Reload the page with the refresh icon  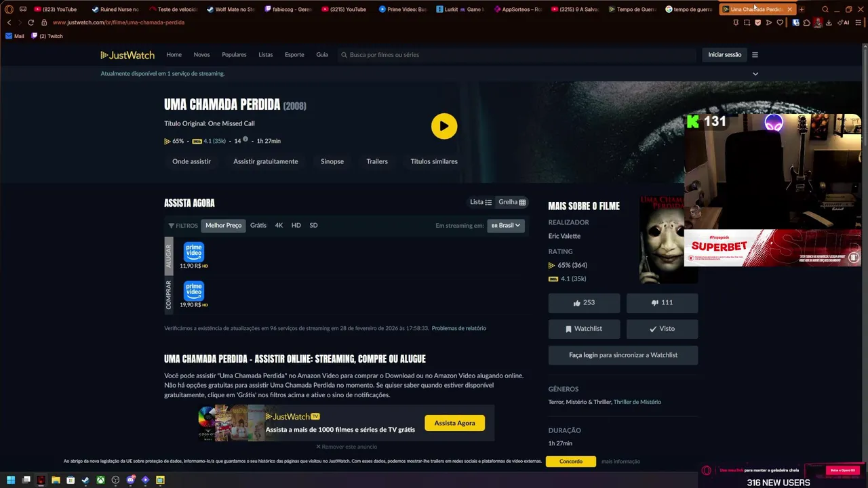pos(31,22)
